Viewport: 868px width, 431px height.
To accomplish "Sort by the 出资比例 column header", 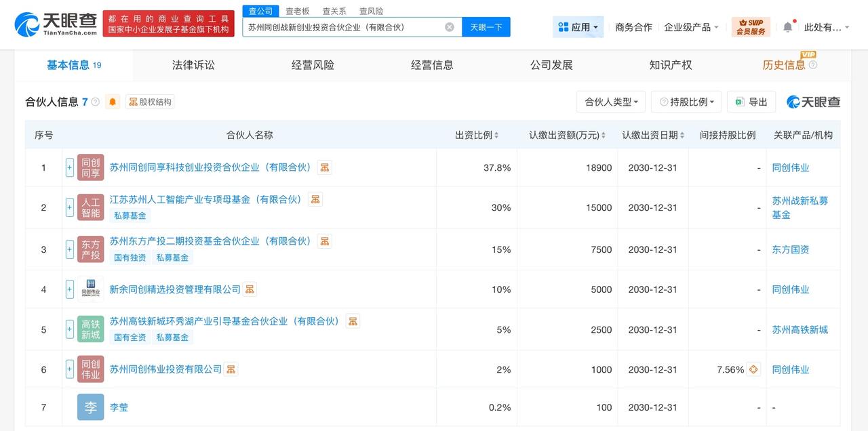I will [x=477, y=135].
